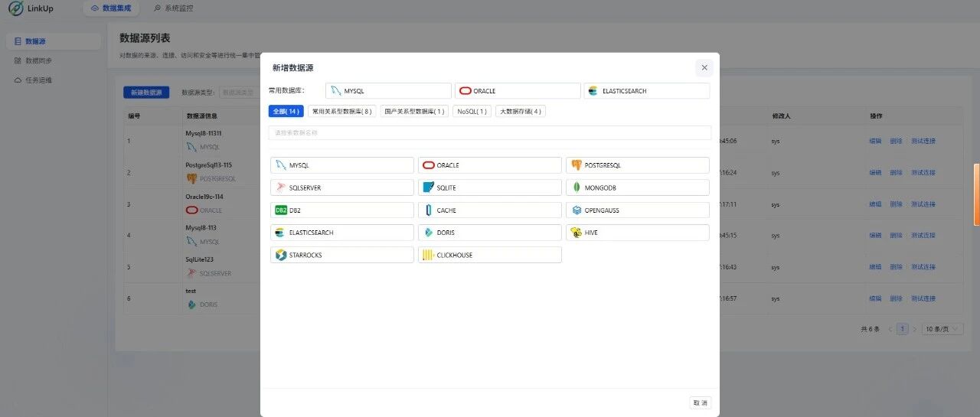Choose the ELASTICSEARCH icon card in the grid
This screenshot has width=980, height=417.
tap(342, 233)
